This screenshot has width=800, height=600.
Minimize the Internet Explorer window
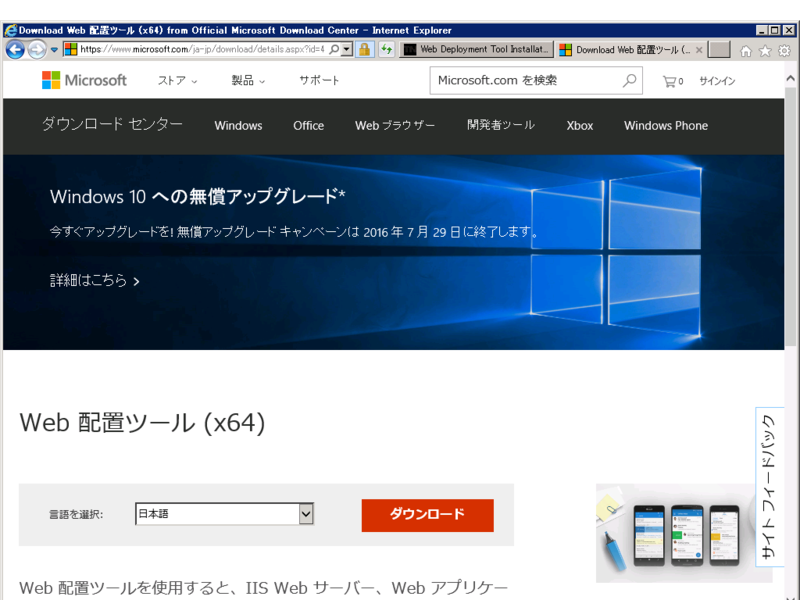[762, 31]
